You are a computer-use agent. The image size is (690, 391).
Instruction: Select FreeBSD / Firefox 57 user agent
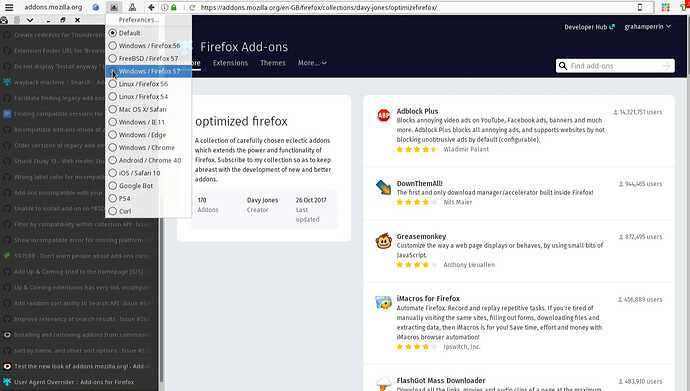[148, 58]
